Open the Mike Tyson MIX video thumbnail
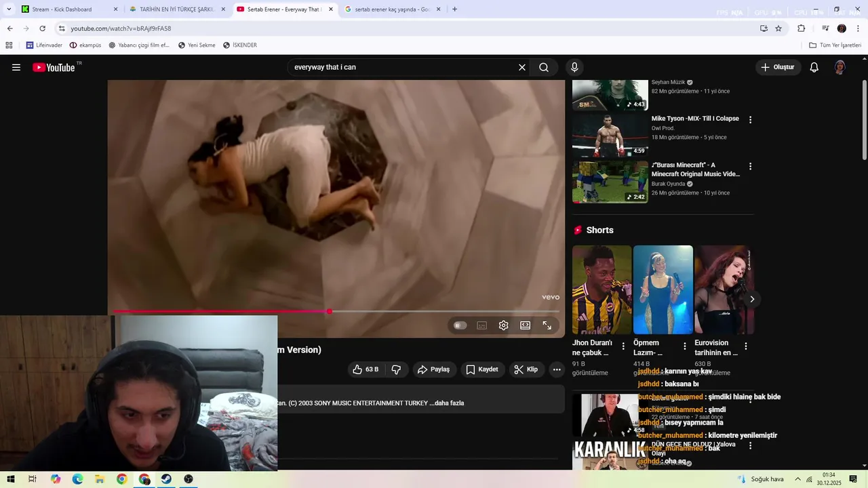The width and height of the screenshot is (868, 488). pos(610,136)
